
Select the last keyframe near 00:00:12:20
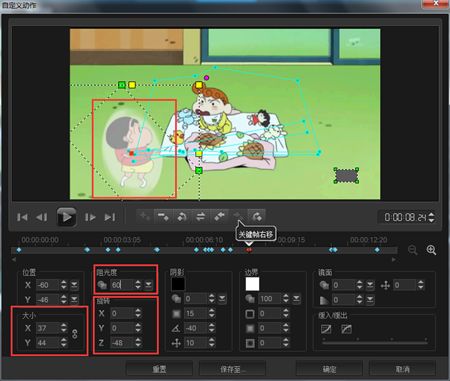coord(377,250)
